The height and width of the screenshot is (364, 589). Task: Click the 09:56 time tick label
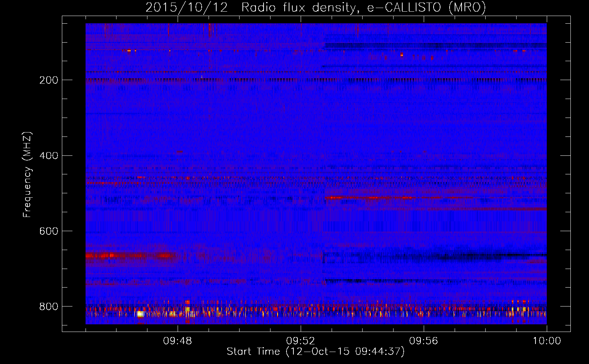pyautogui.click(x=423, y=341)
